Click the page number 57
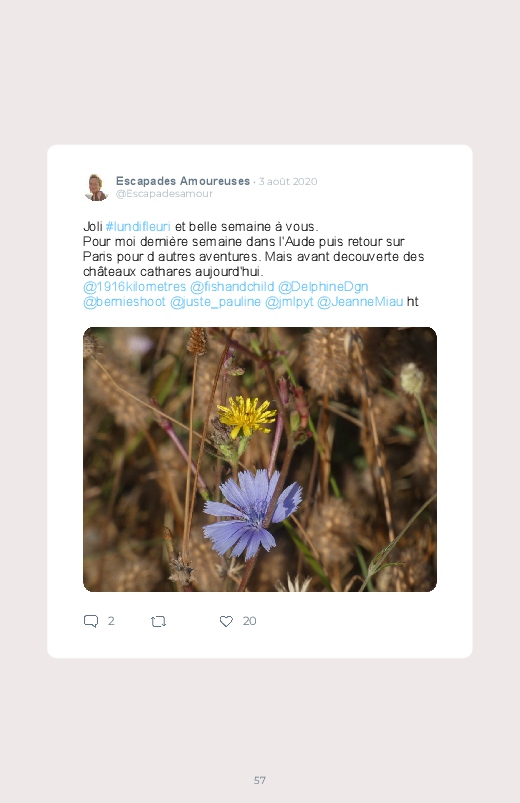The image size is (520, 803). 260,780
